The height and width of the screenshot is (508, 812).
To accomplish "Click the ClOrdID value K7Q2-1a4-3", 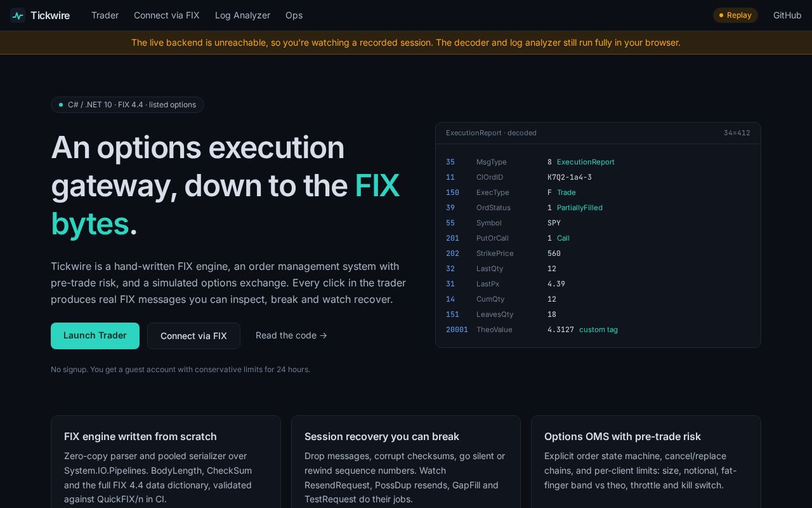I will (x=570, y=177).
